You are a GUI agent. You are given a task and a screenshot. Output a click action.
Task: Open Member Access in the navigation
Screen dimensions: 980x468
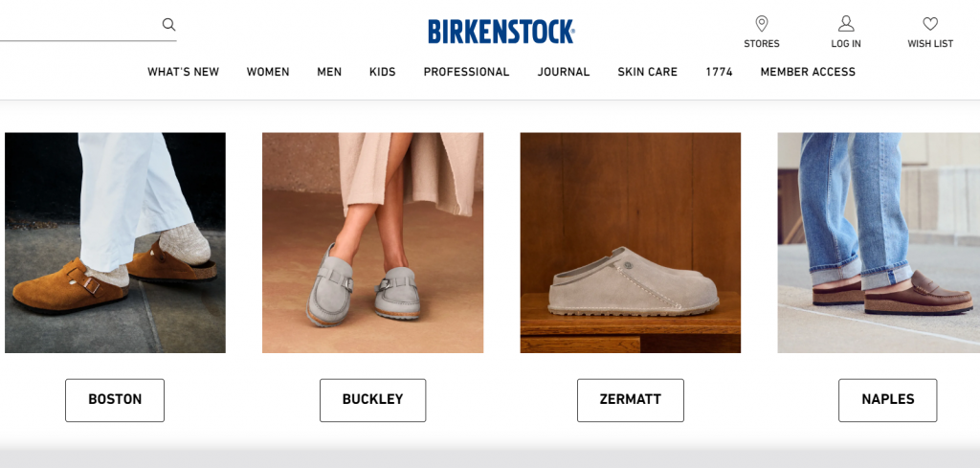[808, 72]
